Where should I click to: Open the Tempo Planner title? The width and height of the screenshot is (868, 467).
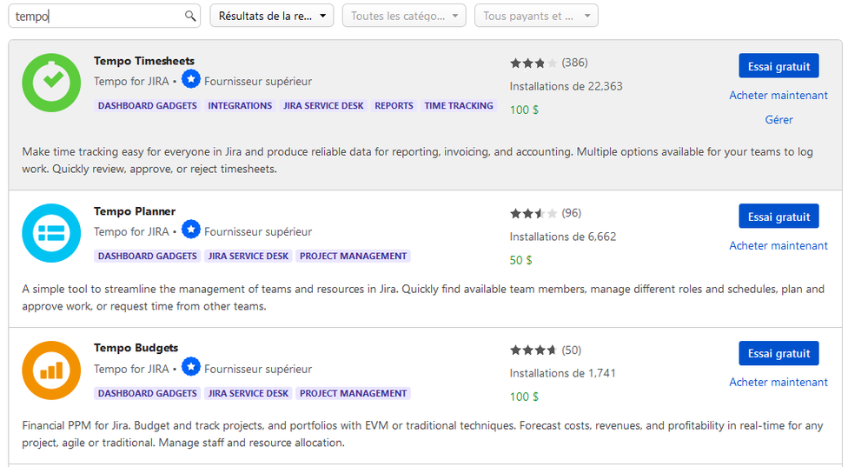135,211
